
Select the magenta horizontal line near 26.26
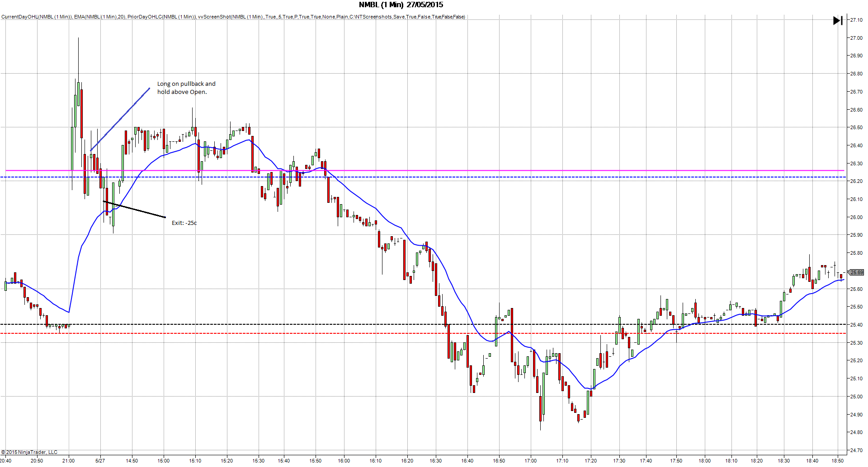(425, 170)
